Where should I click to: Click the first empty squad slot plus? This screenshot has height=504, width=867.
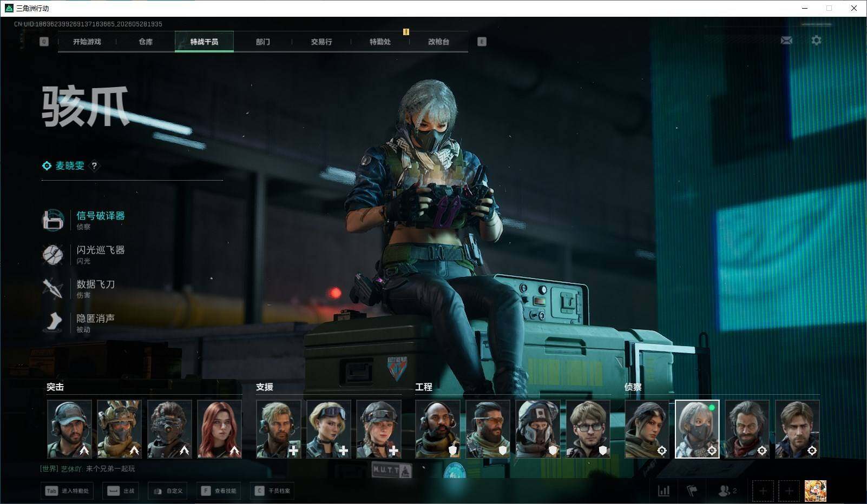pos(763,491)
